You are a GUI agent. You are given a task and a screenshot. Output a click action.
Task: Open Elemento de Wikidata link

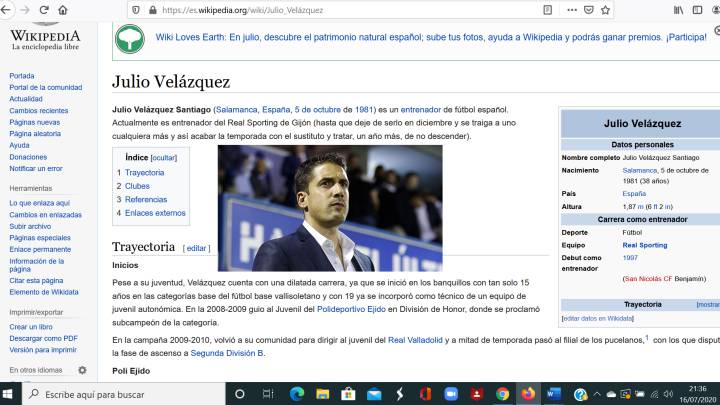click(x=44, y=292)
